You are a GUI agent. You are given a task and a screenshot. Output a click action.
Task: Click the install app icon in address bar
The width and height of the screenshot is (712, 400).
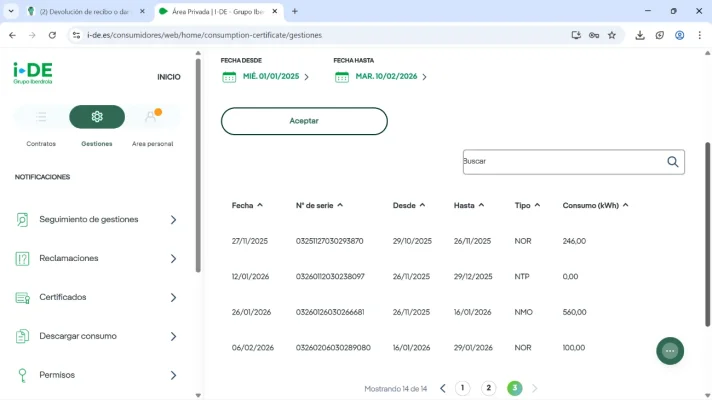click(x=576, y=35)
